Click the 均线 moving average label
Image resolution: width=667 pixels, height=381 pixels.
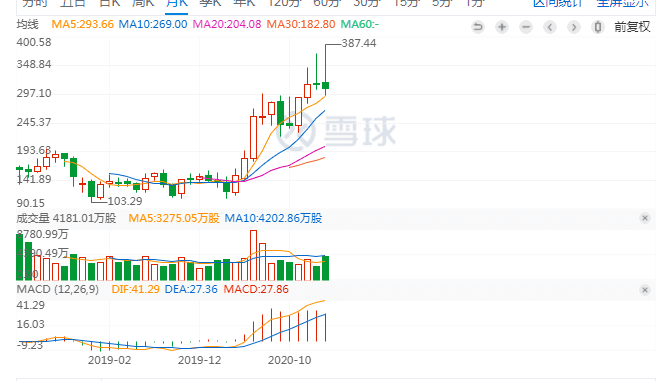pyautogui.click(x=28, y=24)
